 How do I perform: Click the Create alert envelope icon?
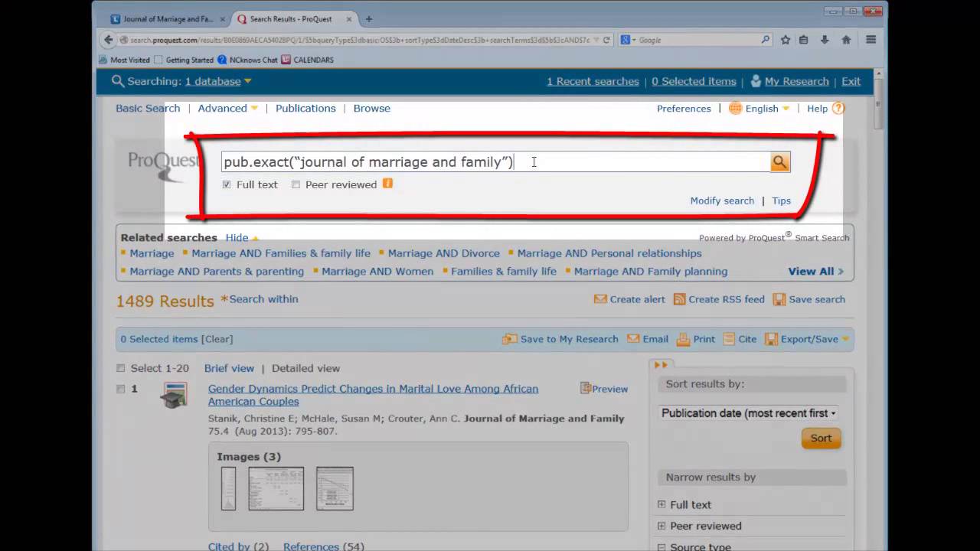coord(600,299)
